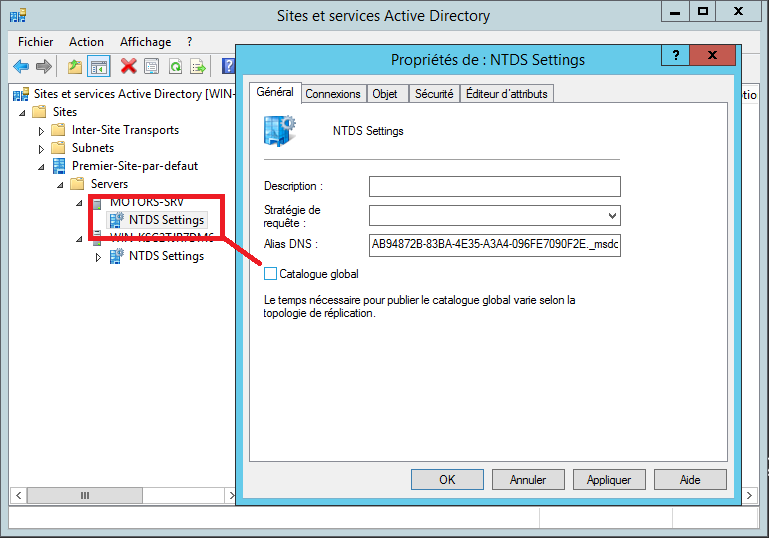Image resolution: width=769 pixels, height=538 pixels.
Task: Select NTDS Settings under MOTORS-SRV
Action: click(166, 220)
